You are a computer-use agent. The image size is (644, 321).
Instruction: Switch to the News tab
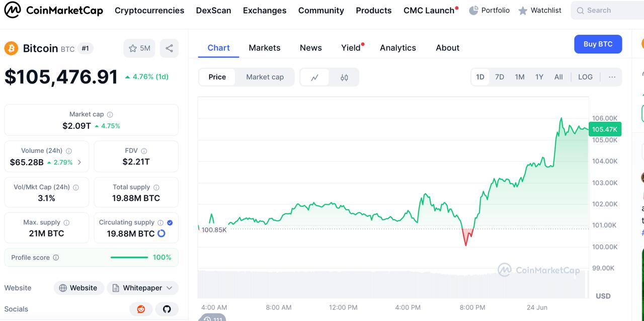pos(311,48)
